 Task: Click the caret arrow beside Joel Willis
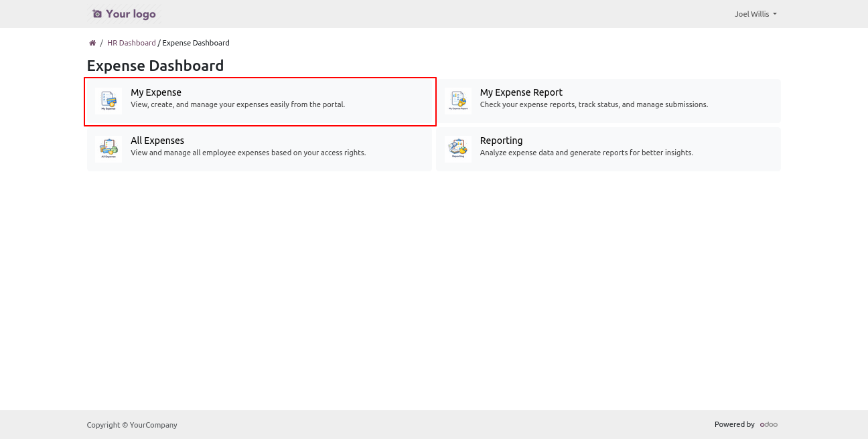775,14
